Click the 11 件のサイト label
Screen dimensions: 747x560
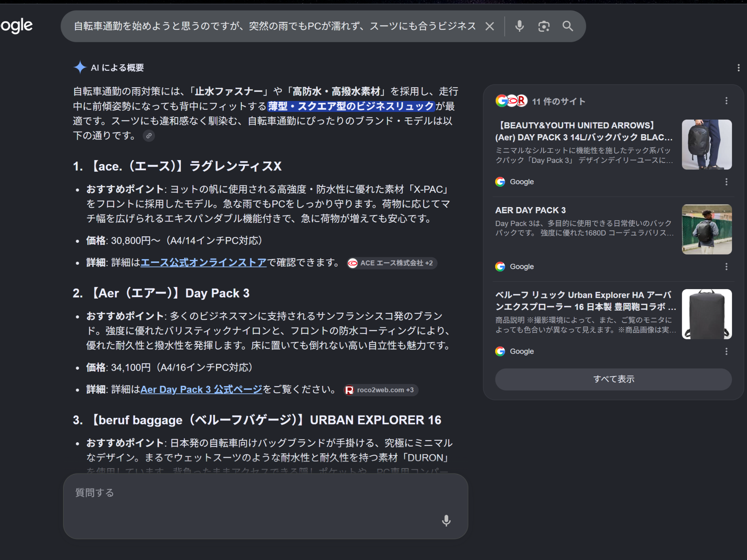pyautogui.click(x=558, y=101)
